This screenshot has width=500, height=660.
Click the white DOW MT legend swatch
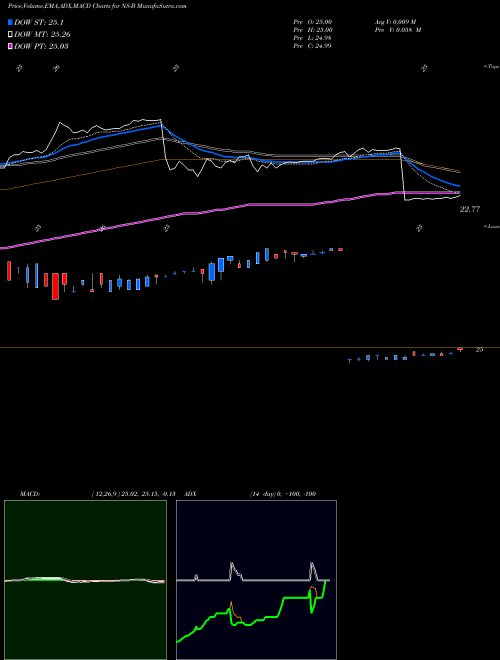coord(10,35)
